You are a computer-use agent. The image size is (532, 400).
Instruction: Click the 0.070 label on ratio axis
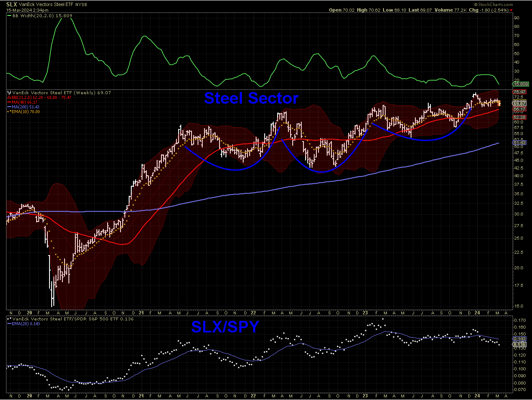click(520, 390)
